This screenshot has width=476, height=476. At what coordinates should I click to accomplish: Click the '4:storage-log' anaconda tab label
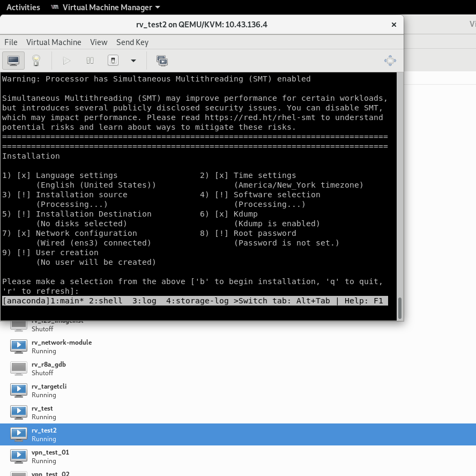click(x=197, y=301)
